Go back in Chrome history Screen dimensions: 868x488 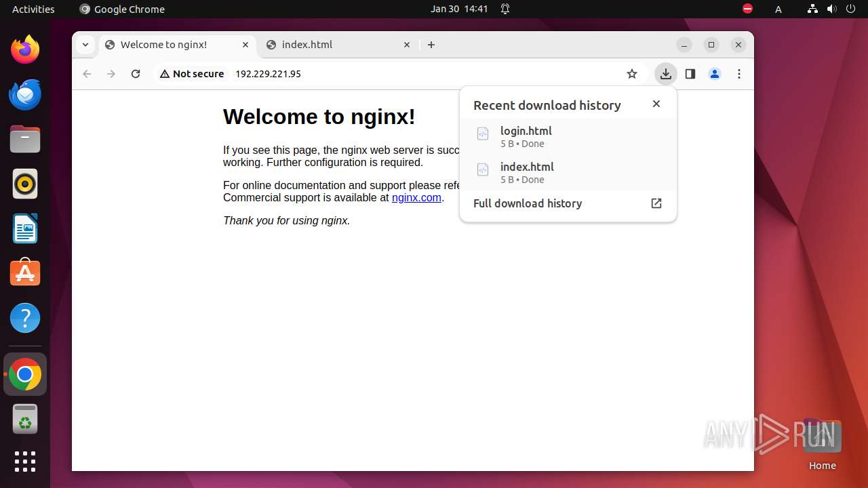87,74
